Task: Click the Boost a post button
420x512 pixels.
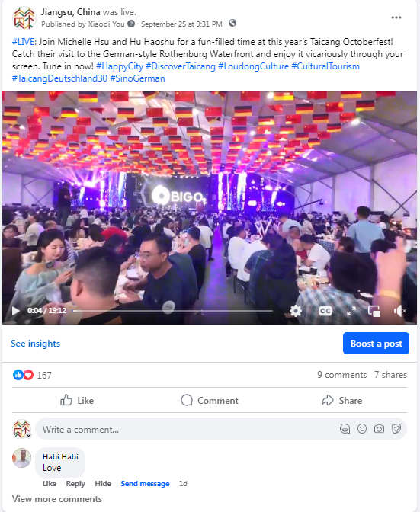Action: coord(376,343)
